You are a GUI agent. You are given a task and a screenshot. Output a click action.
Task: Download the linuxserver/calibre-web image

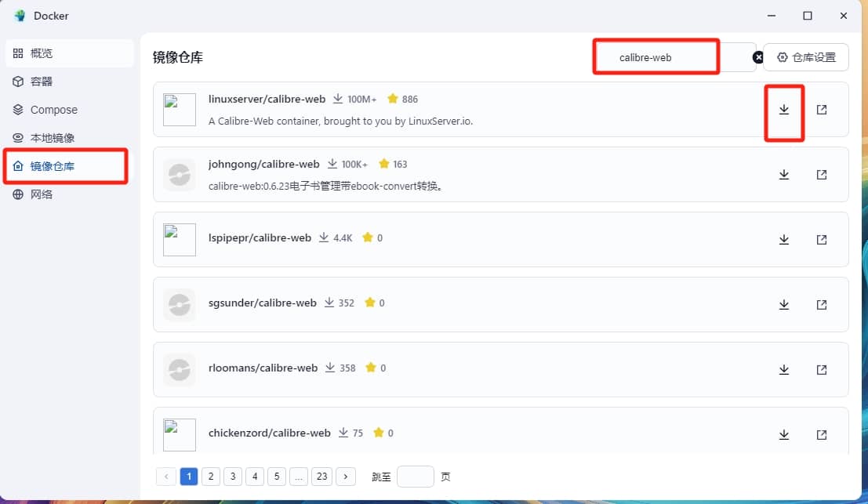click(784, 110)
